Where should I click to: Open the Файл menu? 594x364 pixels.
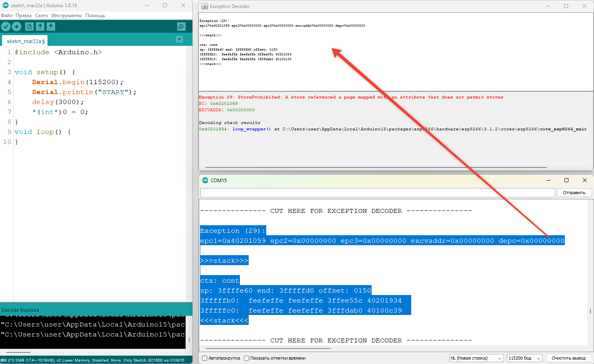pos(7,16)
